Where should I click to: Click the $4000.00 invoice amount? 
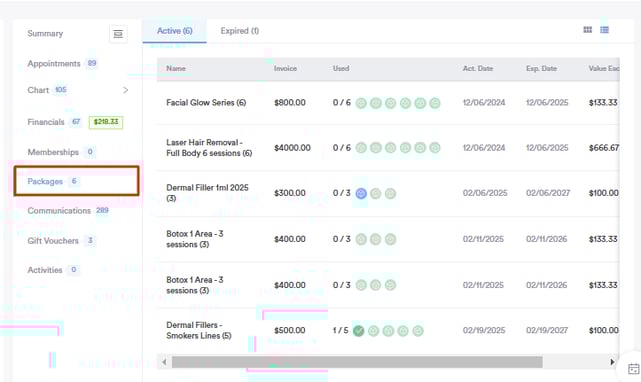292,148
